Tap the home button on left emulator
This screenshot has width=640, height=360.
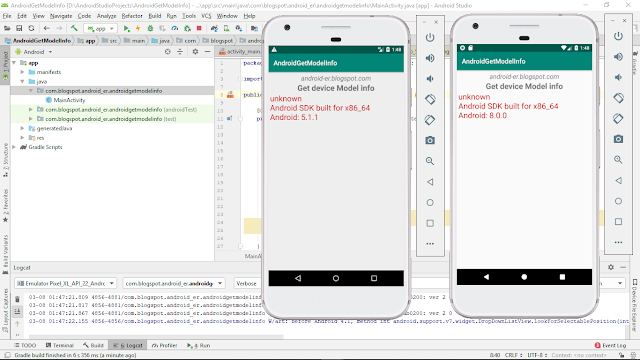[336, 278]
